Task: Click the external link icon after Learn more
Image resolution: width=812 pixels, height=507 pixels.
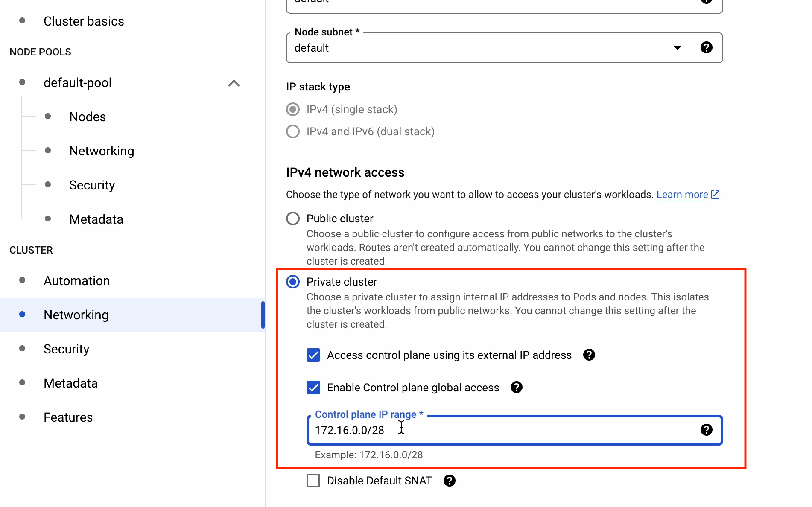Action: click(x=715, y=195)
